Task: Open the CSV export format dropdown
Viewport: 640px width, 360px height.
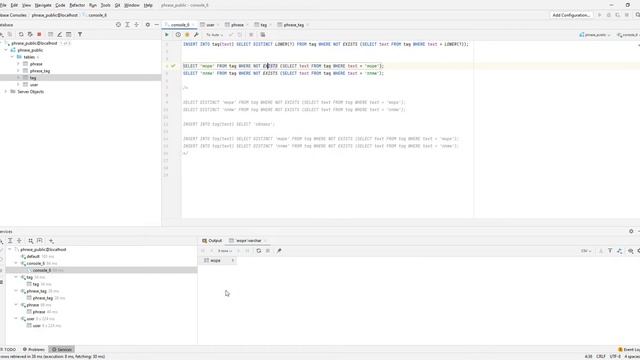Action: (586, 251)
